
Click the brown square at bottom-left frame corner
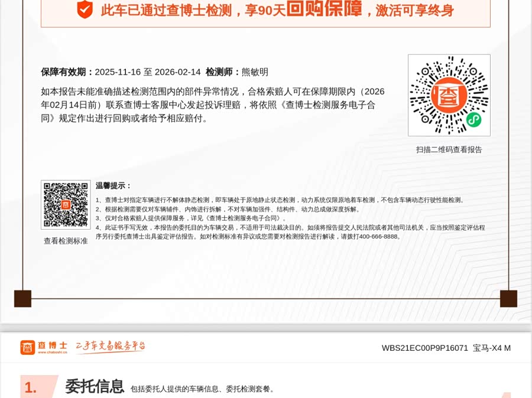[x=22, y=298]
